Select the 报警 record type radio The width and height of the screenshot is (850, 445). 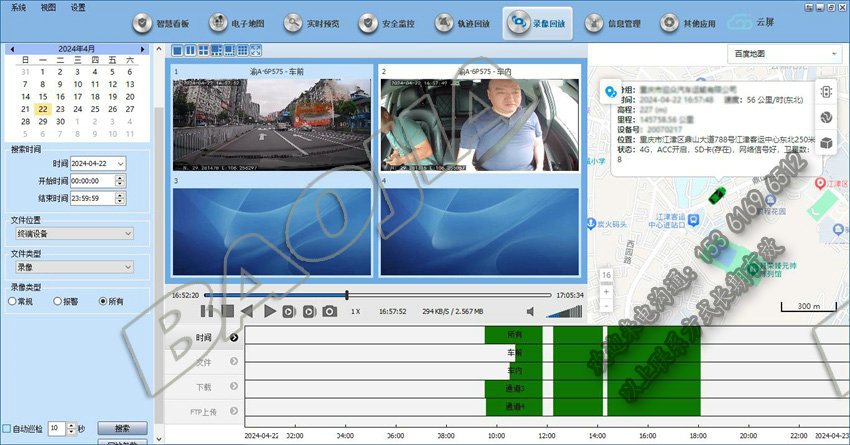pos(57,301)
